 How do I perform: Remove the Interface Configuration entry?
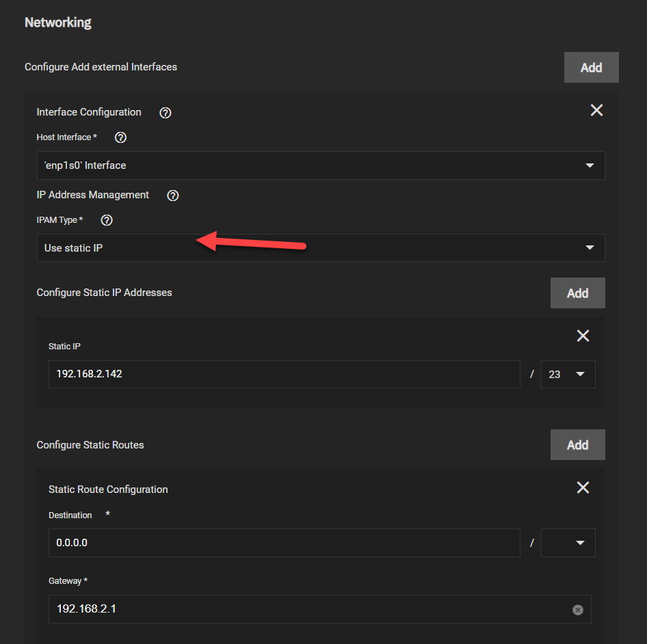tap(596, 110)
